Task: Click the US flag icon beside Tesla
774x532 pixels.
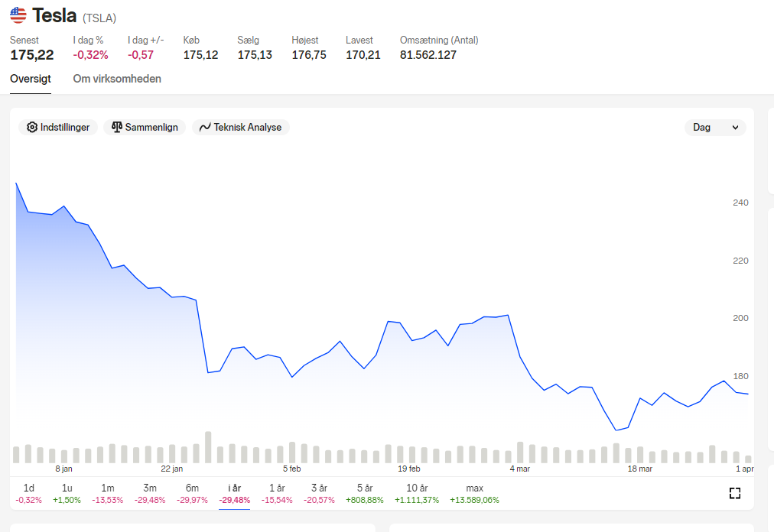Action: click(18, 15)
